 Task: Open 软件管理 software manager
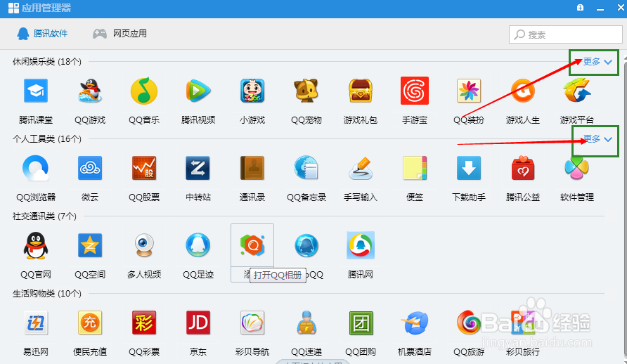click(577, 168)
